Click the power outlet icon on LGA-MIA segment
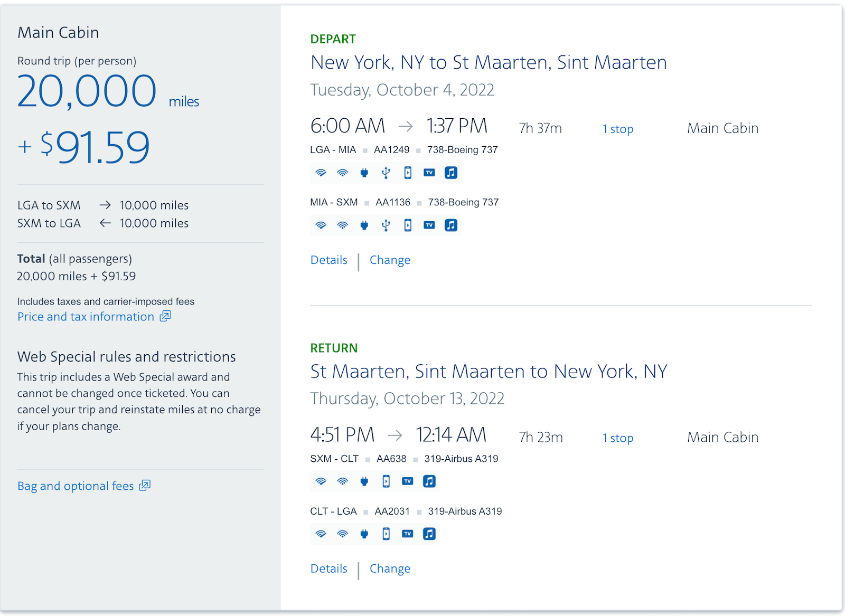This screenshot has height=616, width=845. click(x=364, y=173)
